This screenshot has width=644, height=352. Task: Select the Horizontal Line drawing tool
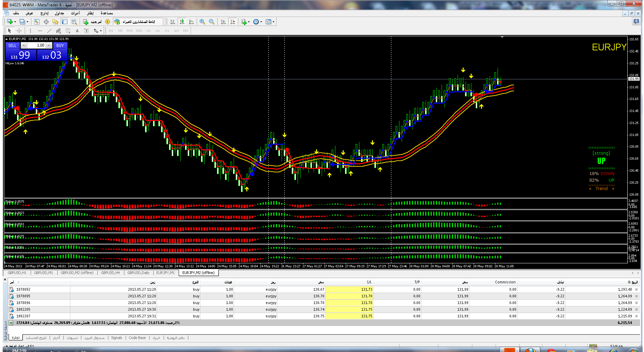[40, 31]
